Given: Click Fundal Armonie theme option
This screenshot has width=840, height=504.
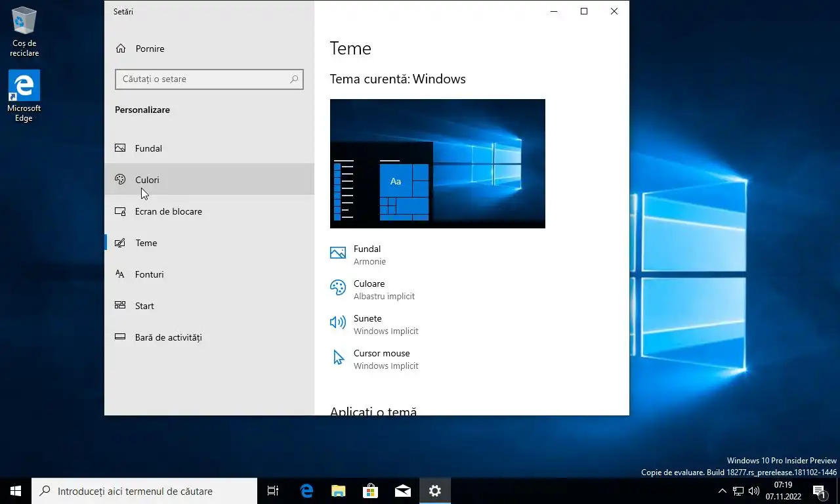Looking at the screenshot, I should [358, 255].
